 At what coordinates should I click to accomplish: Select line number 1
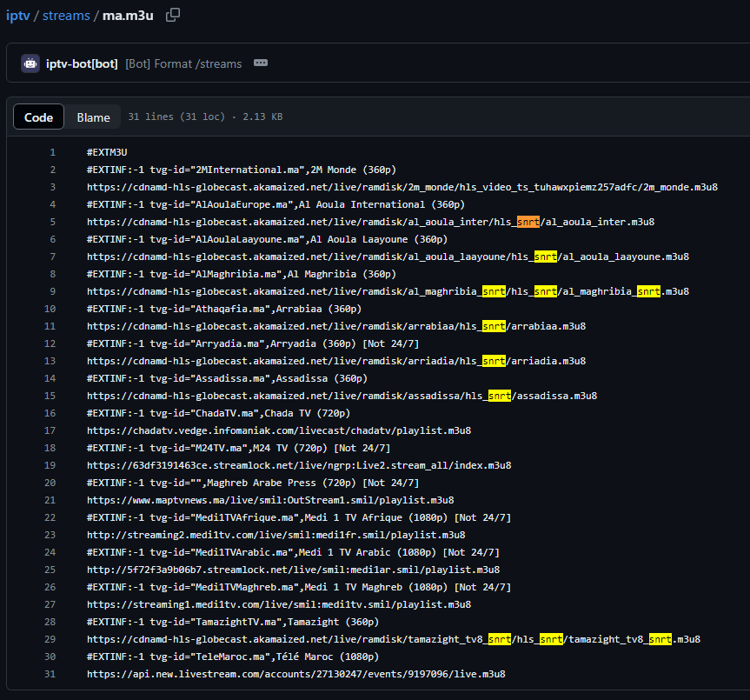pyautogui.click(x=53, y=152)
